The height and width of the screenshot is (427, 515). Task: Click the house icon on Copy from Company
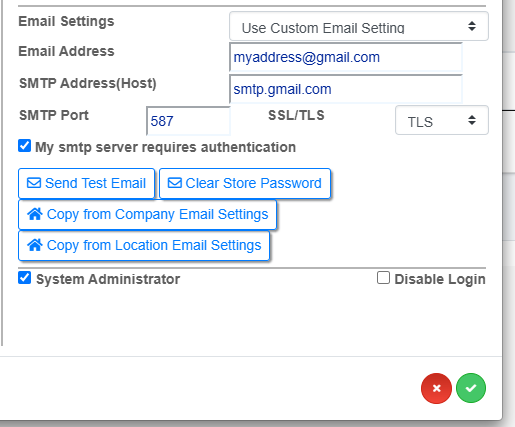[35, 214]
